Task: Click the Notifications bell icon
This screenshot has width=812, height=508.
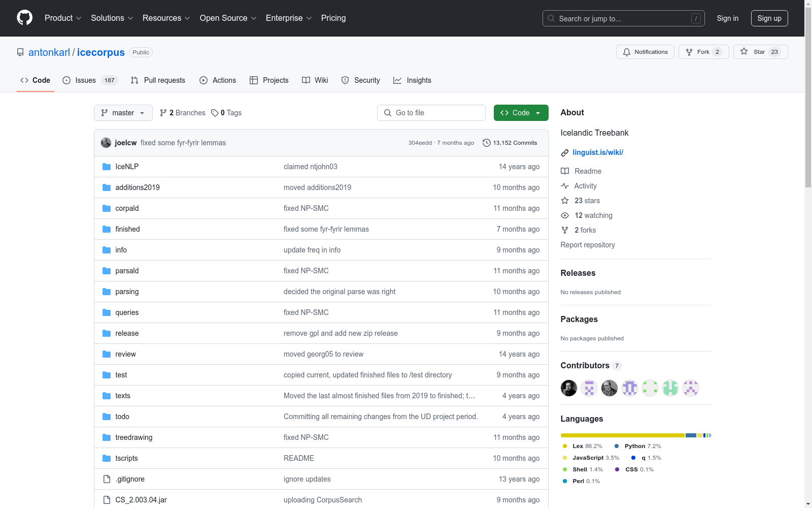Action: point(627,52)
